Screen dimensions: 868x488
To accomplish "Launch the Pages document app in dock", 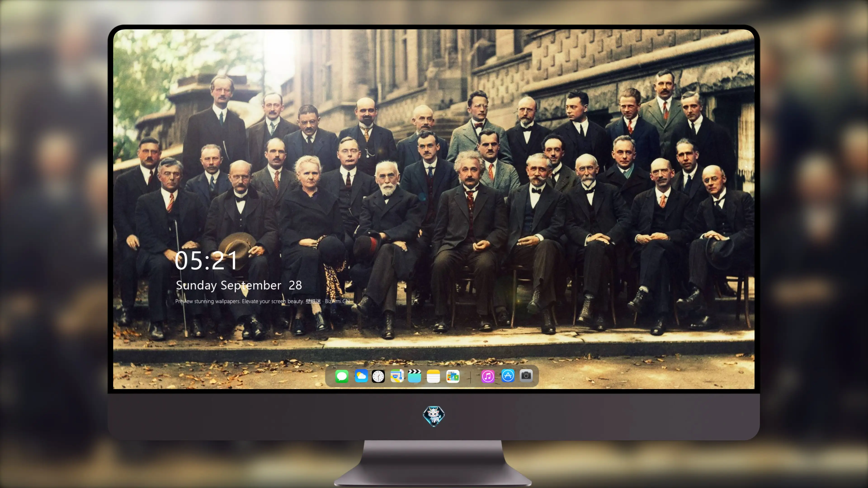I will pos(453,376).
